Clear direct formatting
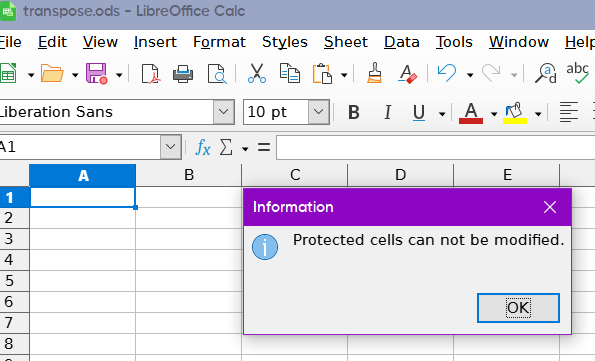This screenshot has width=595, height=361. [x=407, y=73]
